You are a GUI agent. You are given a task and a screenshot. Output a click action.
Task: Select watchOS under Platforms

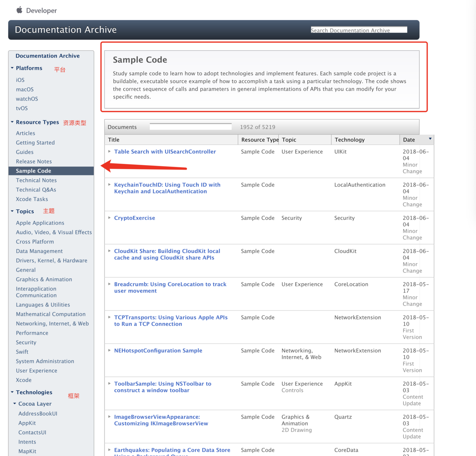27,99
